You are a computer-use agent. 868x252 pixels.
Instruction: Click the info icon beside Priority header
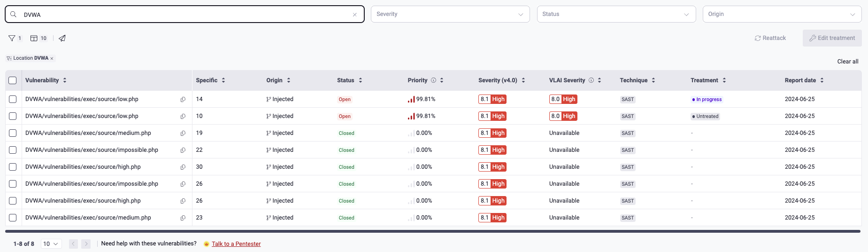[434, 80]
